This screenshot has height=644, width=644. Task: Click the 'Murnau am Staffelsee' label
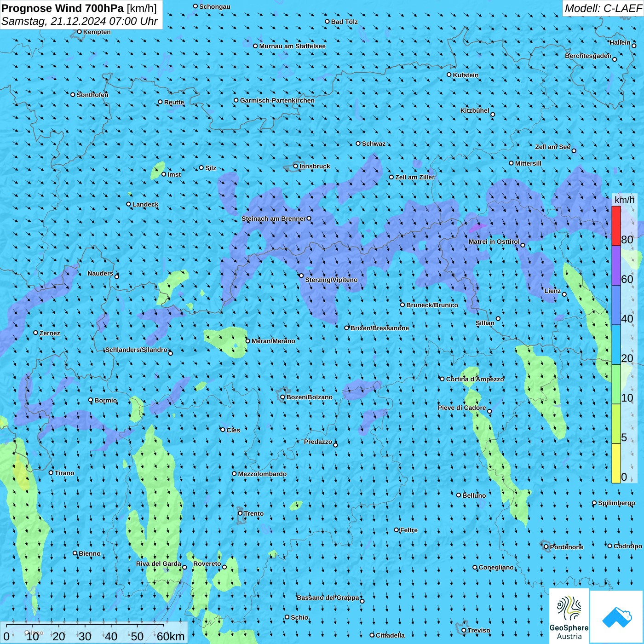point(292,46)
